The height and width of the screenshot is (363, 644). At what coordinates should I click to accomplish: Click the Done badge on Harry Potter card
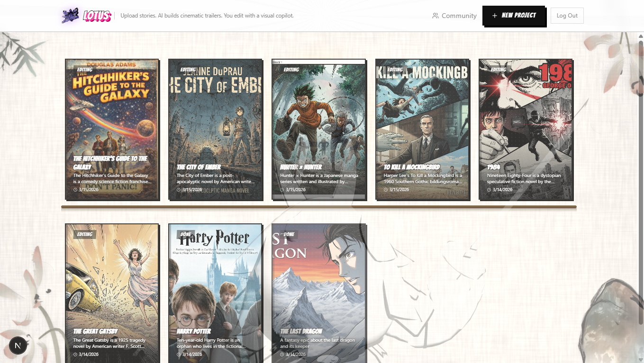[186, 234]
